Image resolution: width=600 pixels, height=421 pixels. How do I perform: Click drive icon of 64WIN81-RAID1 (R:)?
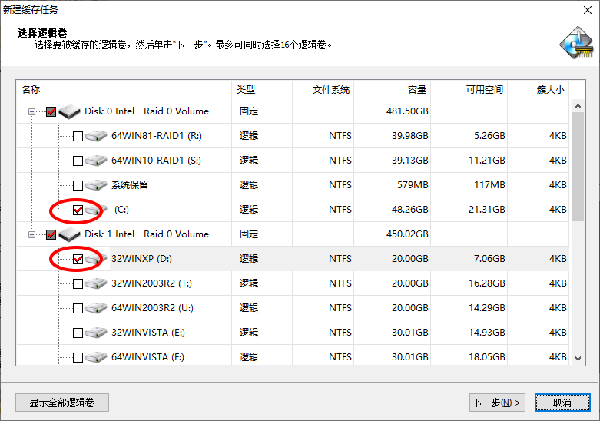coord(96,136)
